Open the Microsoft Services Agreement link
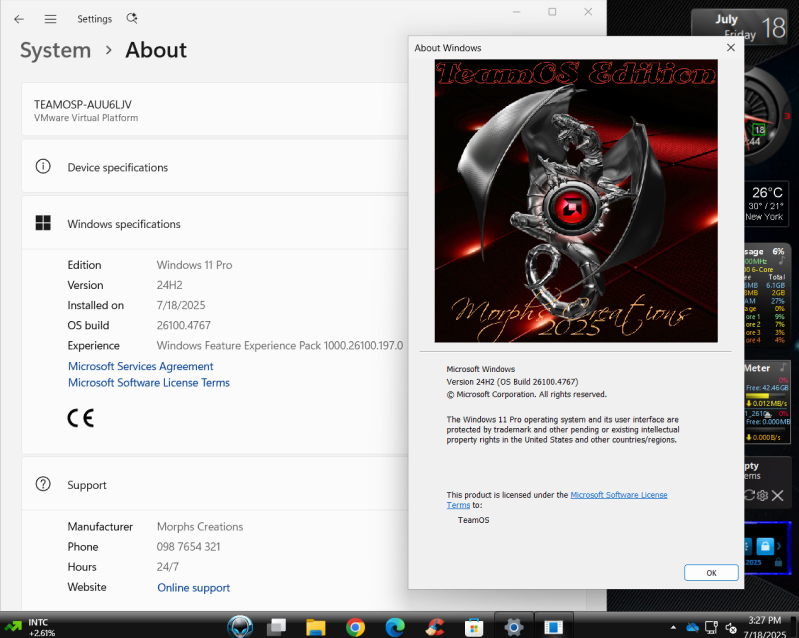The image size is (799, 638). [x=141, y=366]
